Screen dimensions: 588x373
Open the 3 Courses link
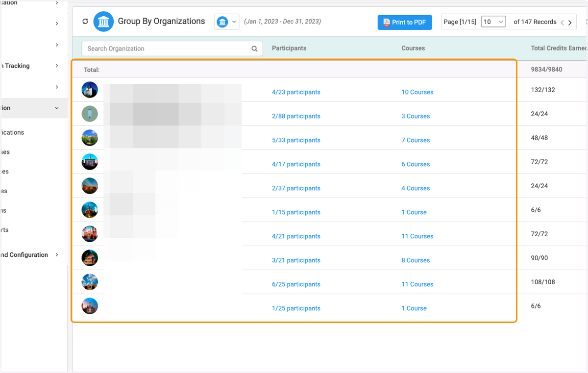[x=416, y=116]
